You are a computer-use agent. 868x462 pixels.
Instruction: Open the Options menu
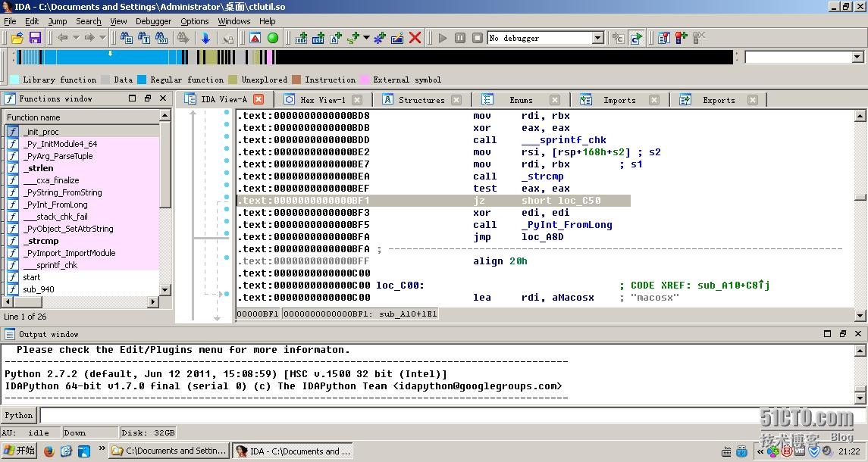click(x=194, y=21)
